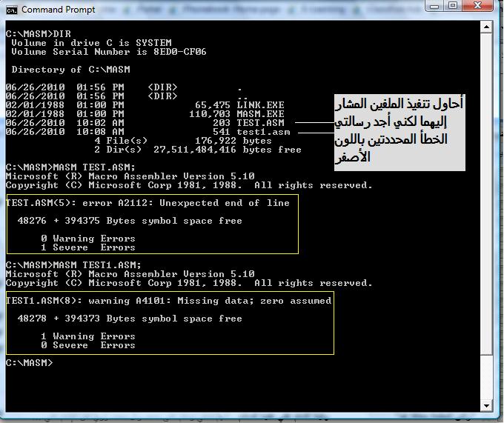Click the Arabic annotation text box
504x423 pixels.
[x=399, y=133]
